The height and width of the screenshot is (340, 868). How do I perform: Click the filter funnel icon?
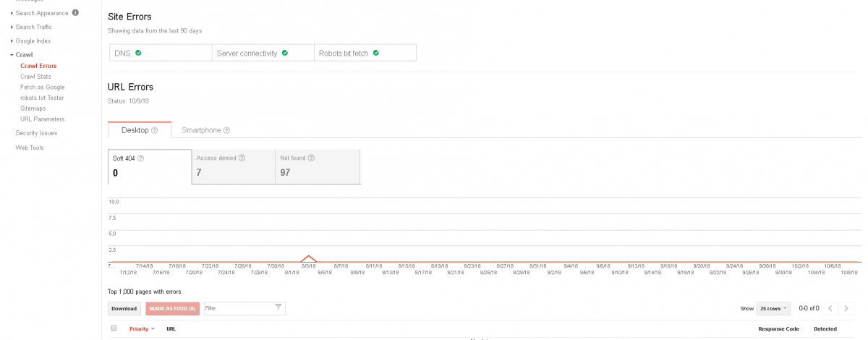pos(278,307)
